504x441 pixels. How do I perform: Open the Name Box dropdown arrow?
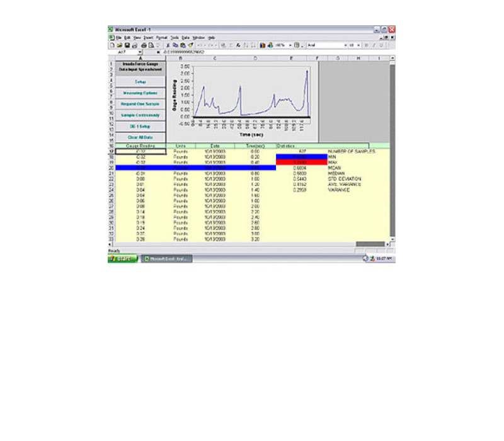coord(140,52)
